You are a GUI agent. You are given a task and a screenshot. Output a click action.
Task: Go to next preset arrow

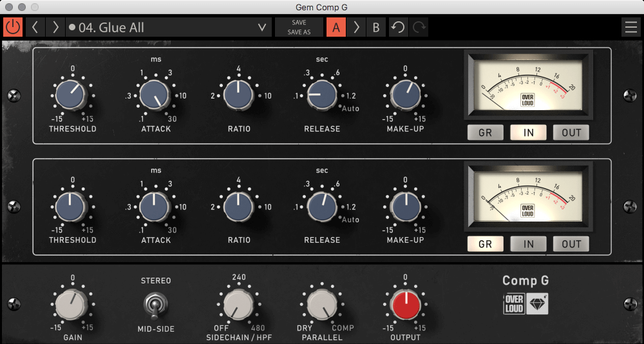pos(55,28)
